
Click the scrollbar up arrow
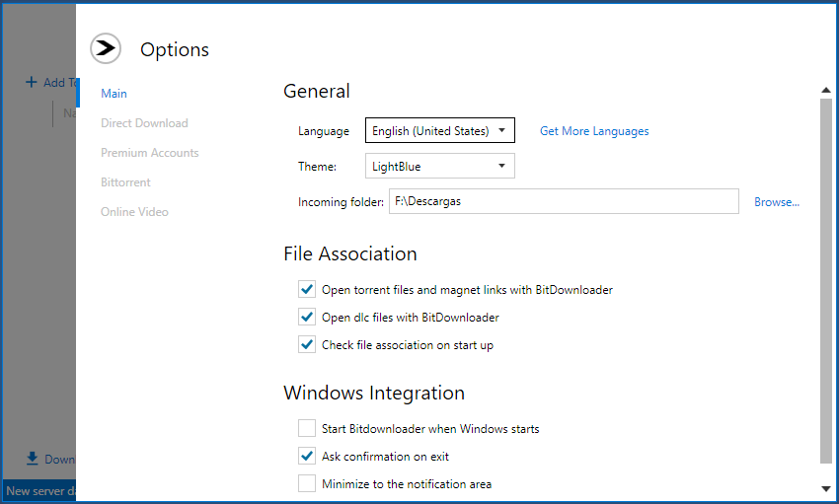coord(825,91)
